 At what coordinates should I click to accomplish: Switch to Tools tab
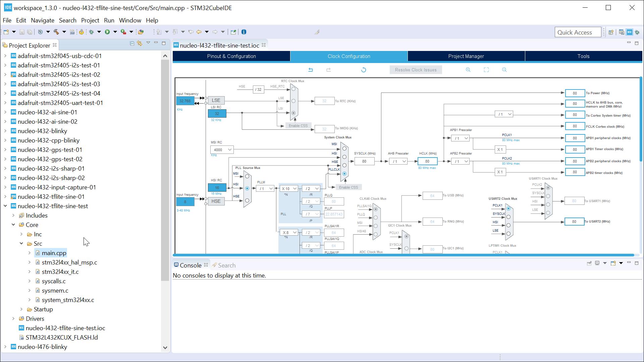584,56
